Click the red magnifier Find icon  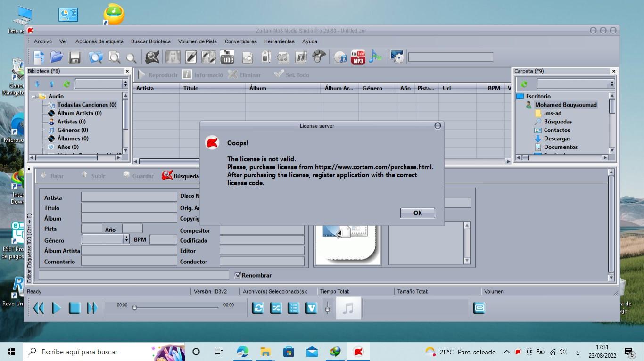tap(152, 57)
